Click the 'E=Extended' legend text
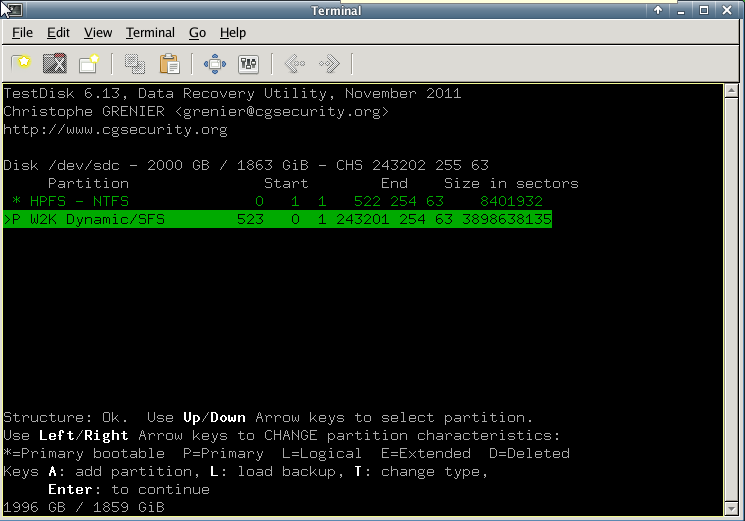745x521 pixels. pos(426,454)
